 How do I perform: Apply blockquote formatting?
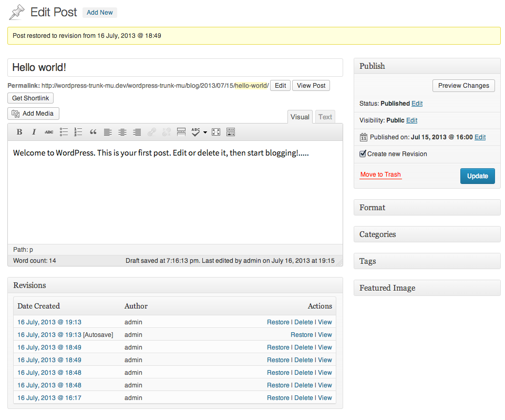(93, 132)
